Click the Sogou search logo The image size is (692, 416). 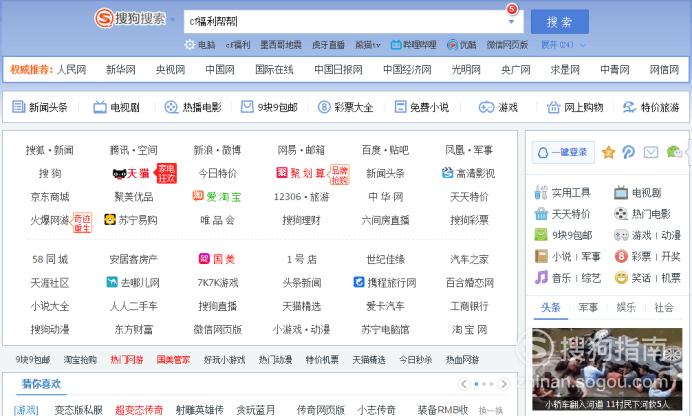point(131,19)
